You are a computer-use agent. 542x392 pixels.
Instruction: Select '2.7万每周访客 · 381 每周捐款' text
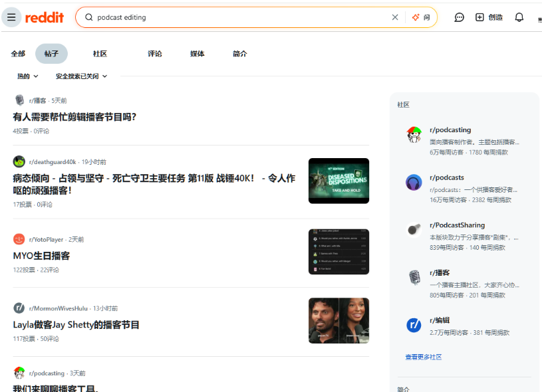[x=470, y=333]
